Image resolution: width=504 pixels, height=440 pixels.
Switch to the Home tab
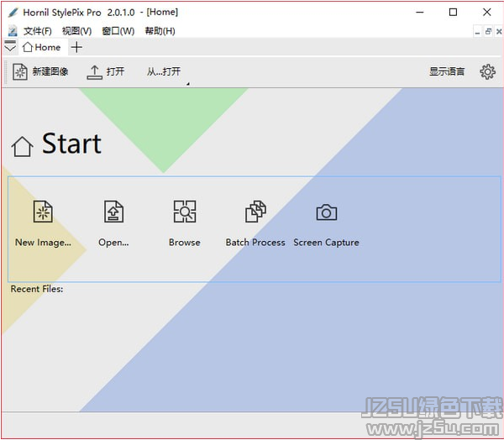(x=41, y=48)
